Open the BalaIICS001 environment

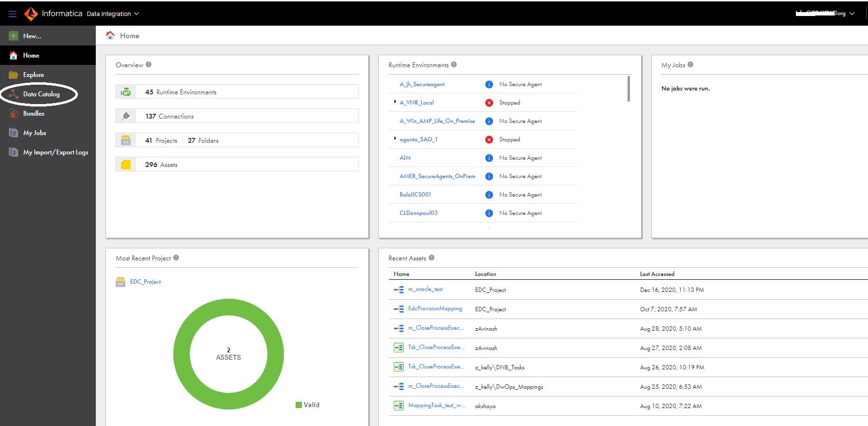415,195
